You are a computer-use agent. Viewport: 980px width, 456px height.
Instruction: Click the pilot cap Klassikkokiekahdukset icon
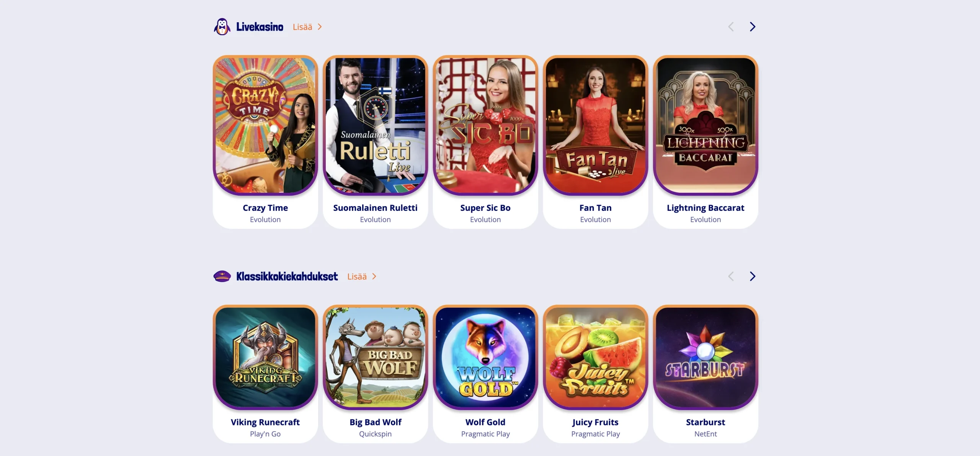tap(222, 276)
